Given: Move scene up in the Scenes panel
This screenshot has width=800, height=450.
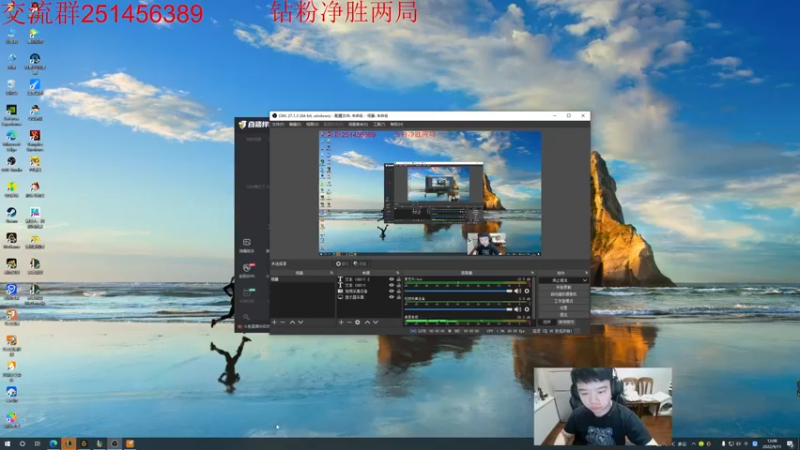Looking at the screenshot, I should tap(292, 322).
